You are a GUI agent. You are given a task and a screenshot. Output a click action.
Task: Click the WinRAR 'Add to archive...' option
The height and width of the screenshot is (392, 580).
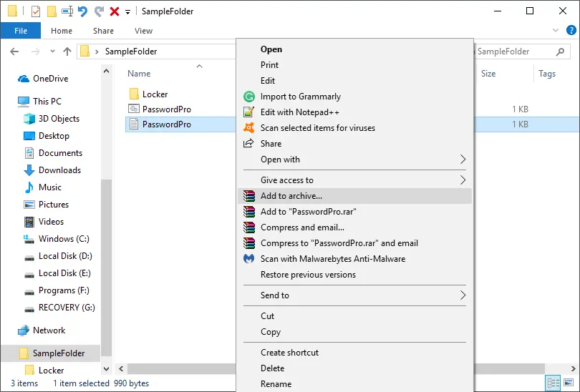click(291, 196)
